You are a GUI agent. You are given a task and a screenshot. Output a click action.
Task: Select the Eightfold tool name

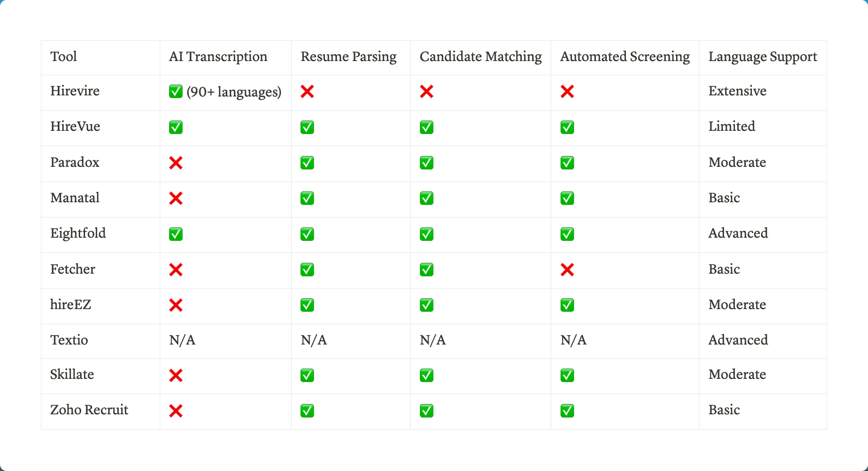pyautogui.click(x=78, y=233)
